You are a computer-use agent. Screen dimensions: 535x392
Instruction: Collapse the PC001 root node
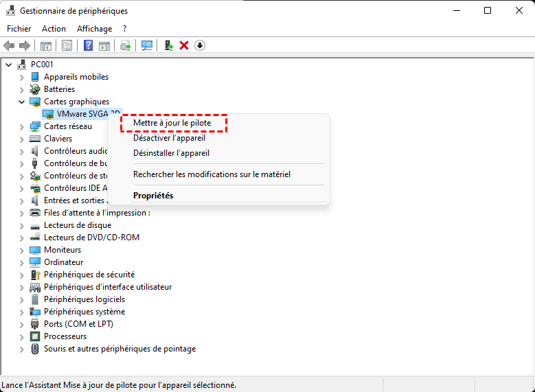(x=8, y=65)
